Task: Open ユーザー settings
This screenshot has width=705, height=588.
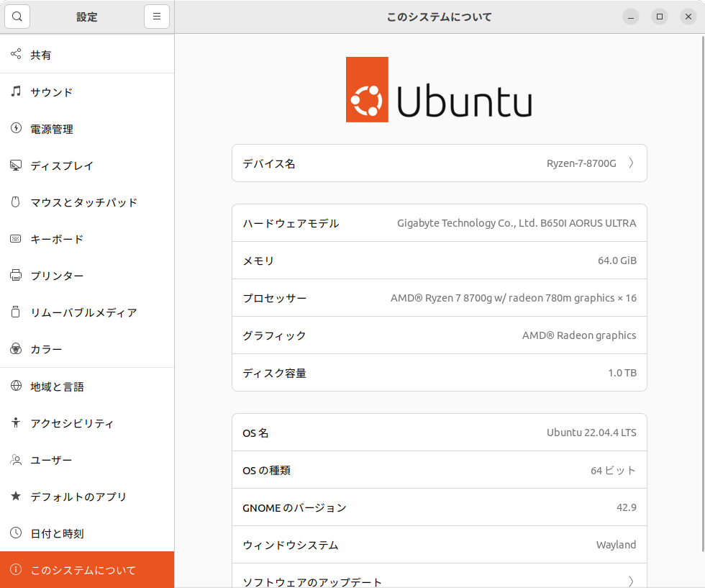Action: (87, 460)
